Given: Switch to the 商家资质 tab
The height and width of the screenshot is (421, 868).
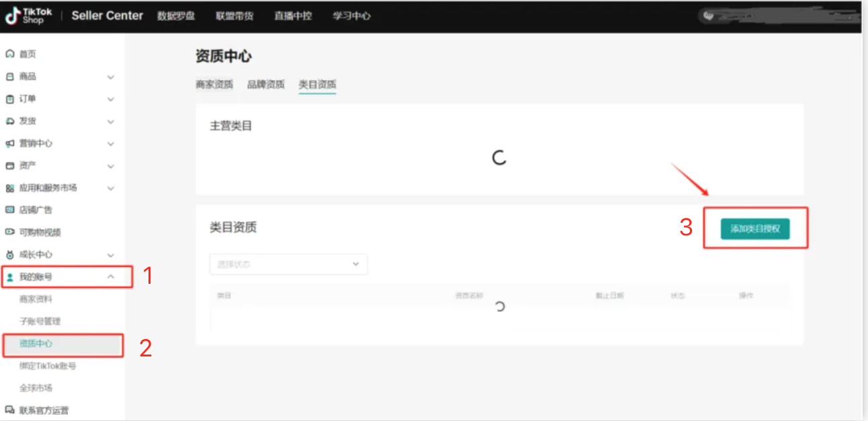Looking at the screenshot, I should (214, 85).
